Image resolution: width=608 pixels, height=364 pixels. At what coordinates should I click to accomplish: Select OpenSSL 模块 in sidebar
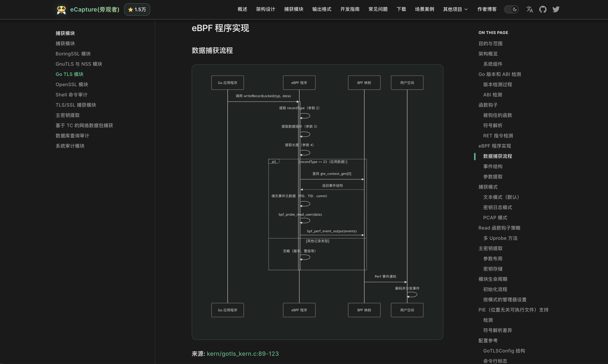click(x=72, y=84)
